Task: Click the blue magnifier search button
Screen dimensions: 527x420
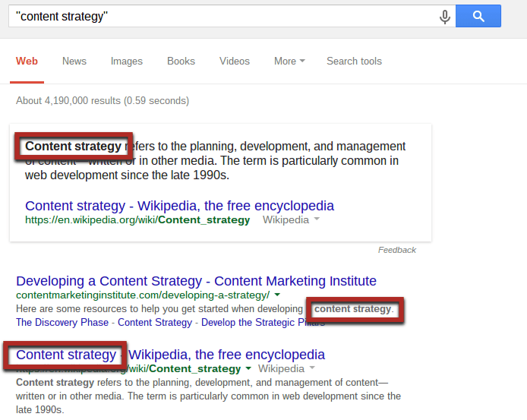Action: click(x=478, y=16)
